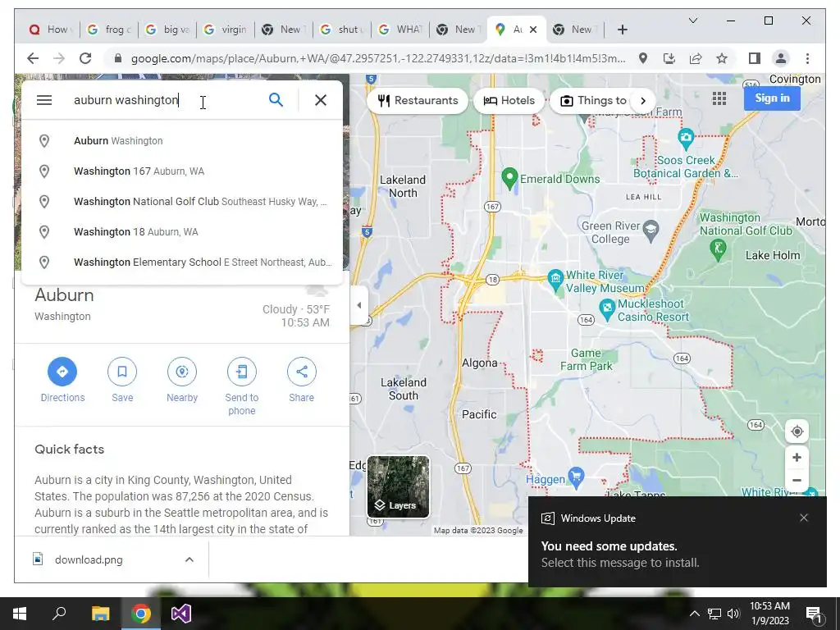Viewport: 840px width, 630px height.
Task: Zoom out the map with minus
Action: 797,481
